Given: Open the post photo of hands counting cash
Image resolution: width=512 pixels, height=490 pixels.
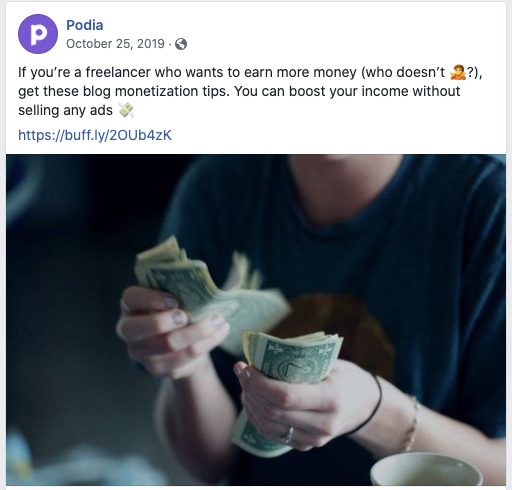Looking at the screenshot, I should (x=256, y=319).
